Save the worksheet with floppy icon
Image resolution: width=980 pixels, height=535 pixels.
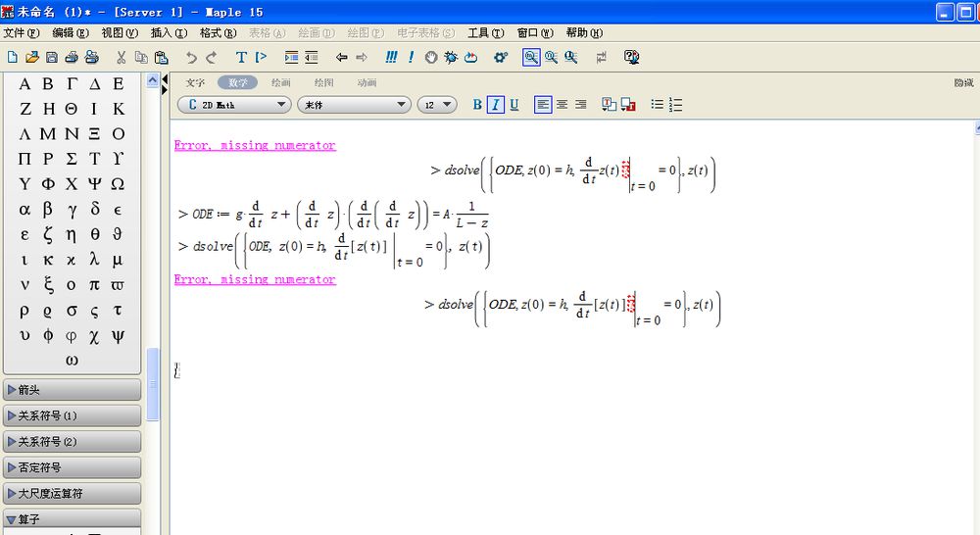tap(52, 58)
